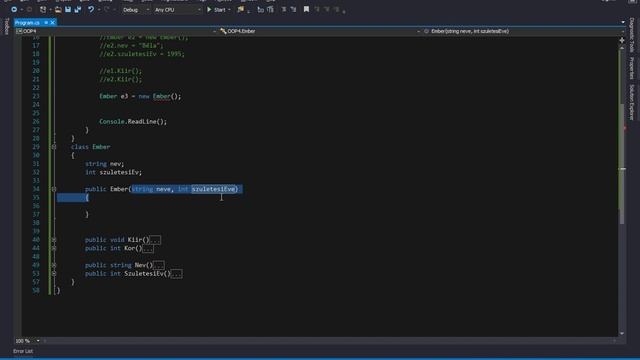Click 'Ember e3 = new Ember();' line
The height and width of the screenshot is (360, 640).
140,96
